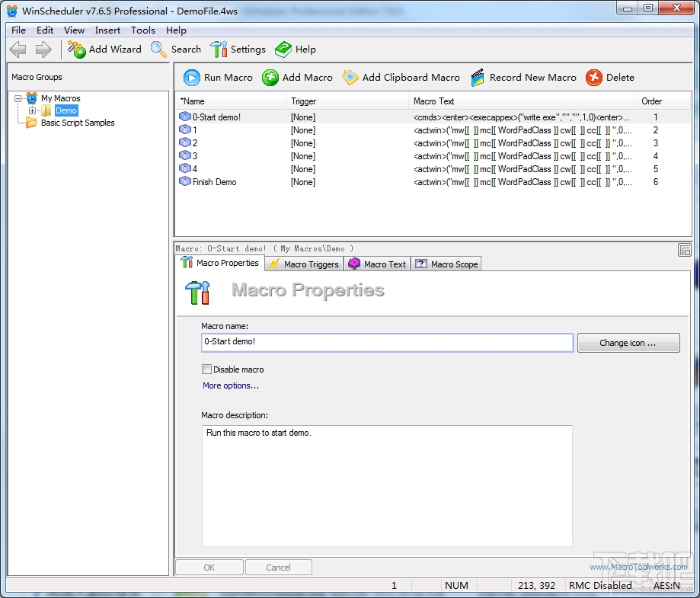
Task: Open the View menu
Action: point(74,30)
